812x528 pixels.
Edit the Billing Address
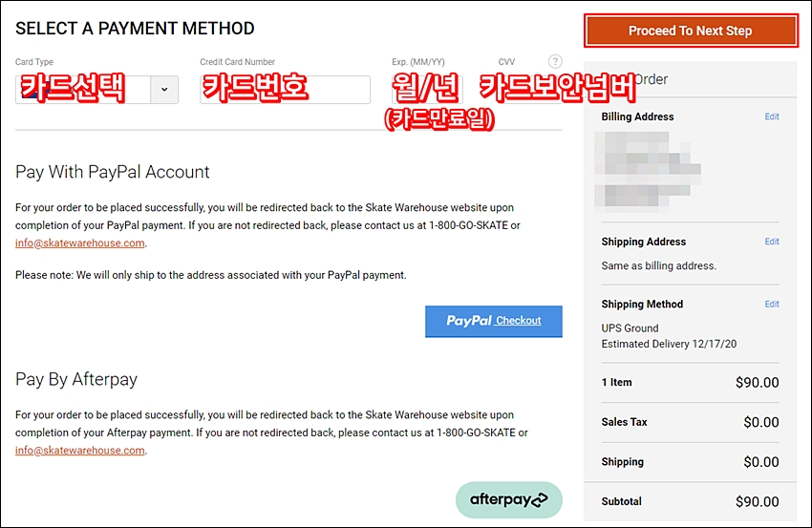772,116
